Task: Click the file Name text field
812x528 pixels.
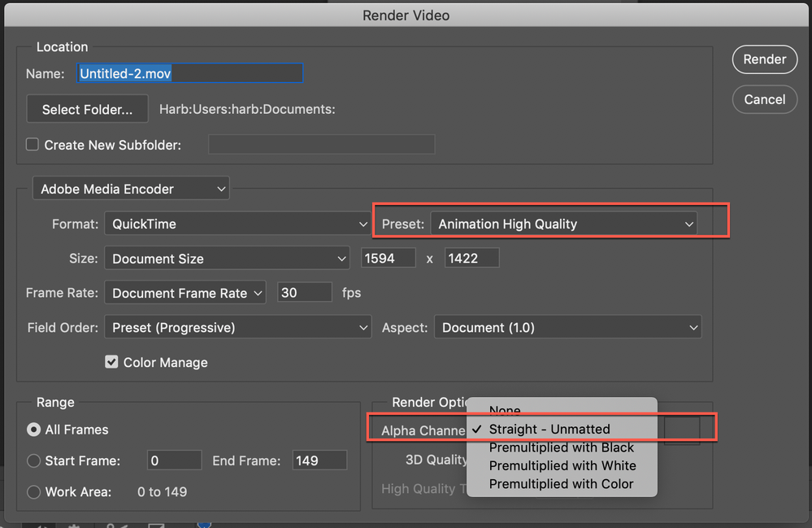Action: tap(189, 73)
